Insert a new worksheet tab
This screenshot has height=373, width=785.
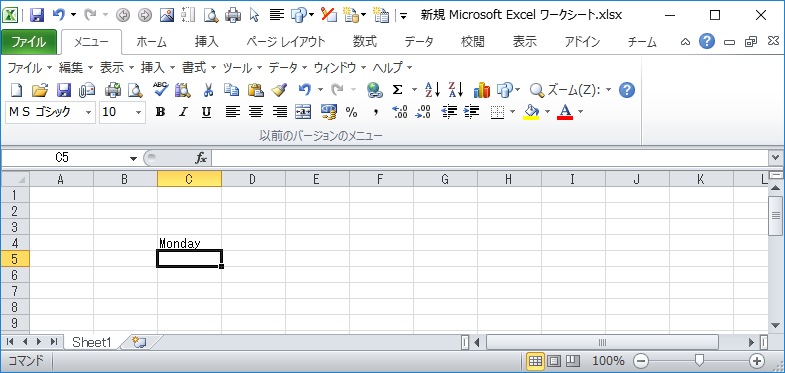139,342
